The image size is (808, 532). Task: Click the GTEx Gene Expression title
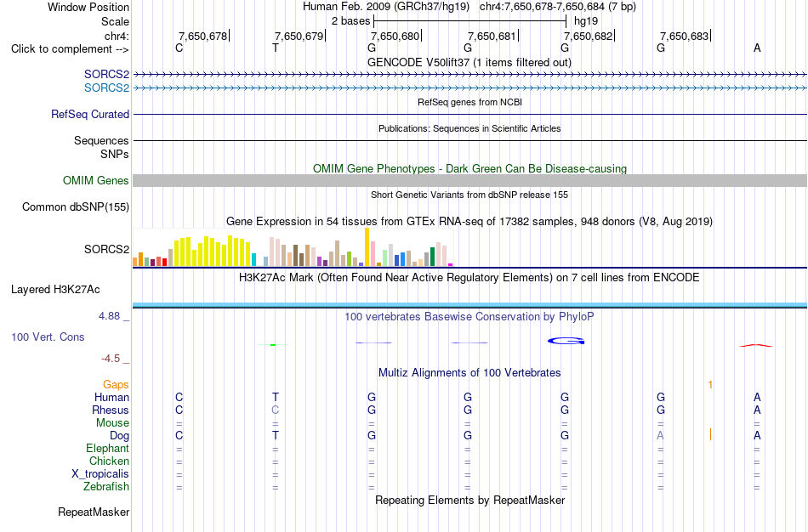[x=469, y=222]
